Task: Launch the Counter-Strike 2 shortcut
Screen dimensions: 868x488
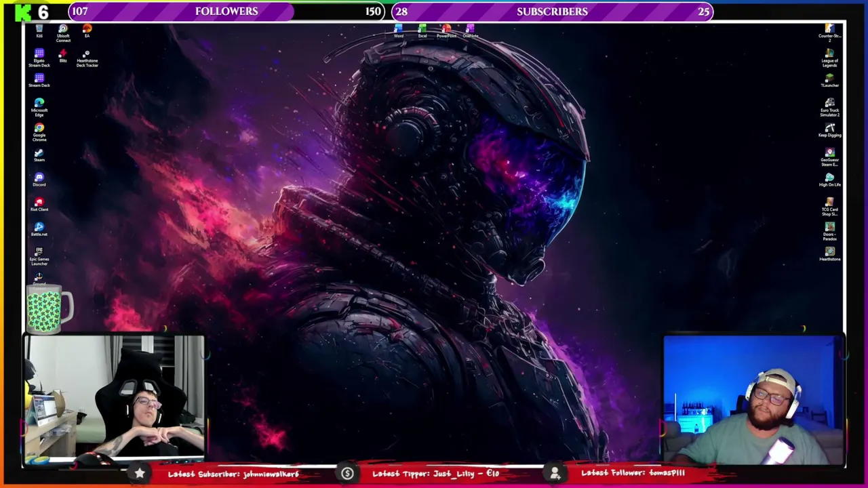Action: (x=829, y=33)
